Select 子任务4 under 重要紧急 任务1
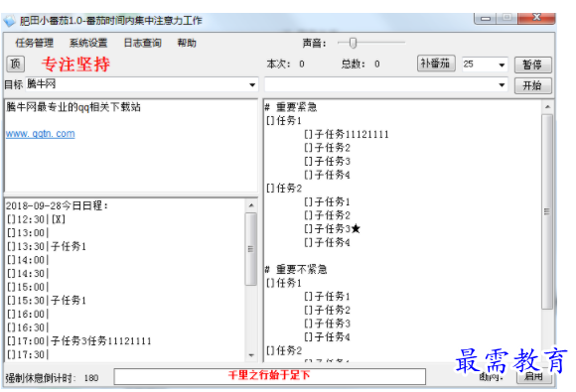576x392 pixels. coord(328,175)
